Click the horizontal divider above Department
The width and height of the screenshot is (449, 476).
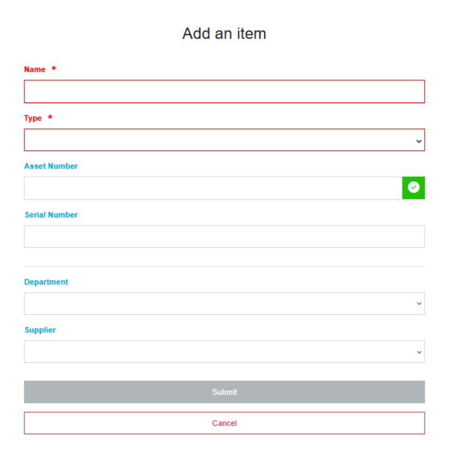[224, 266]
